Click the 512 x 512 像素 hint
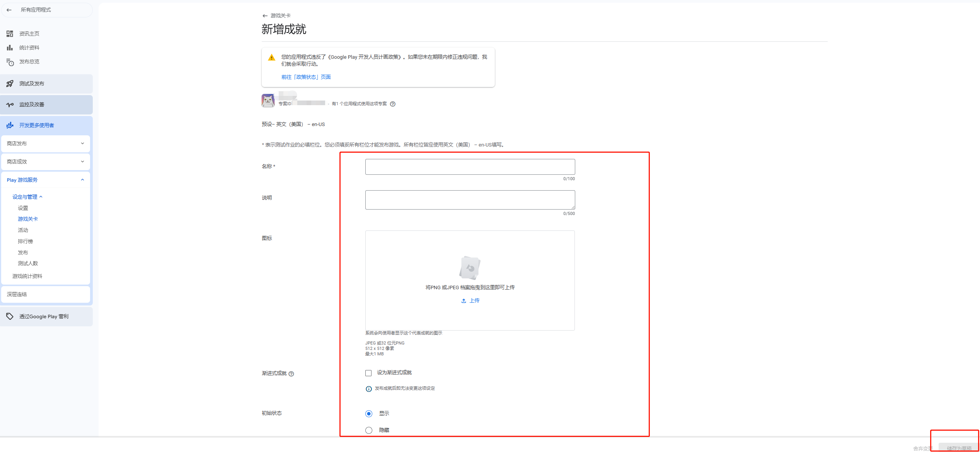980x452 pixels. click(x=380, y=348)
